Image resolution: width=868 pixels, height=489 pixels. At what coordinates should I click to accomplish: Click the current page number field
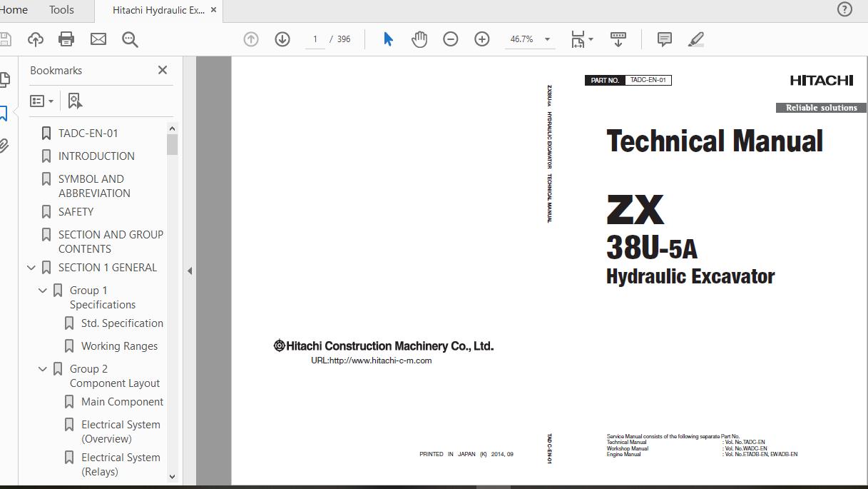coord(315,39)
